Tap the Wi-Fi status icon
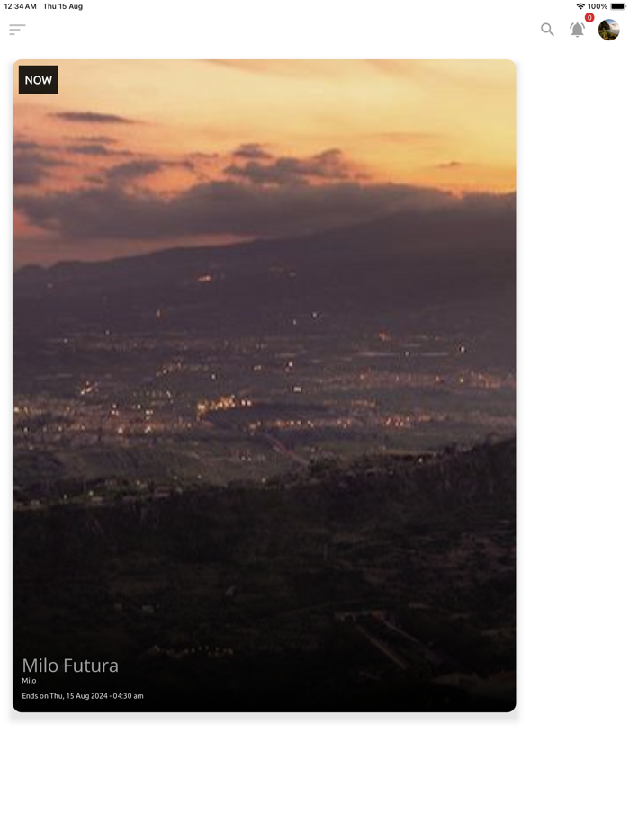The width and height of the screenshot is (630, 840). tap(580, 6)
